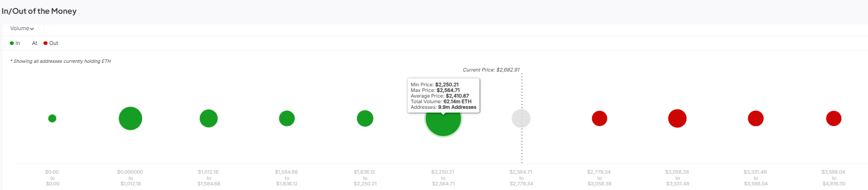Select the red bubble for $3,058.38 to $3,331.48
Image resolution: width=868 pixels, height=190 pixels.
coord(677,118)
